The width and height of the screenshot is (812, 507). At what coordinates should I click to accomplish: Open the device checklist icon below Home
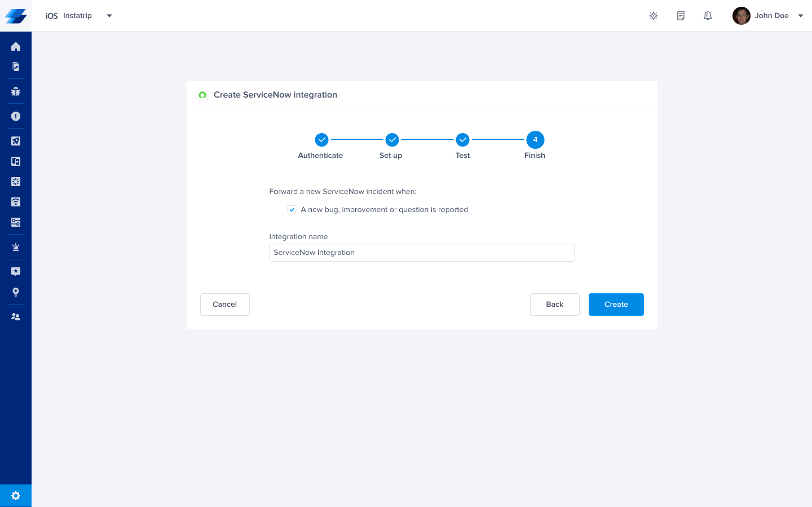point(16,67)
